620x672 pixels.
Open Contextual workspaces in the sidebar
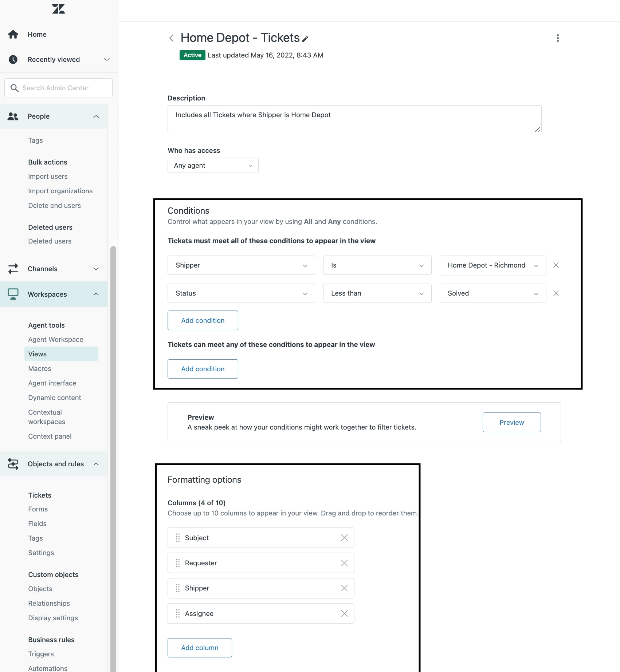47,417
